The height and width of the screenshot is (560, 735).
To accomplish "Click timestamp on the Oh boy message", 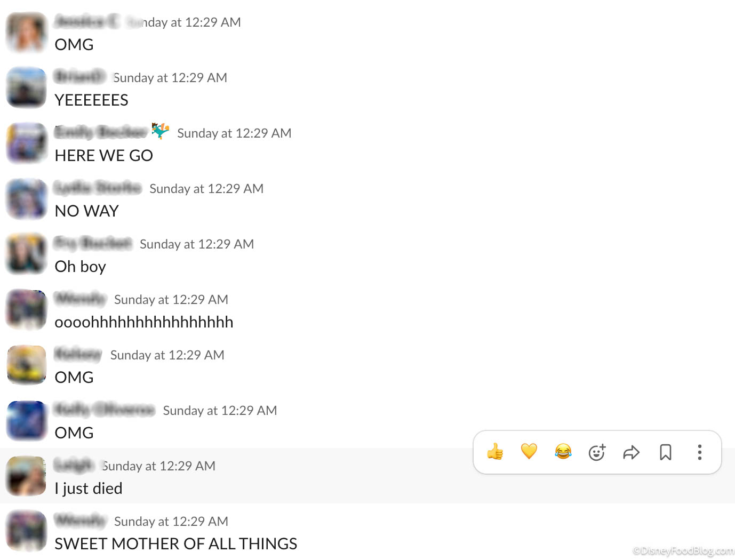I will coord(197,244).
